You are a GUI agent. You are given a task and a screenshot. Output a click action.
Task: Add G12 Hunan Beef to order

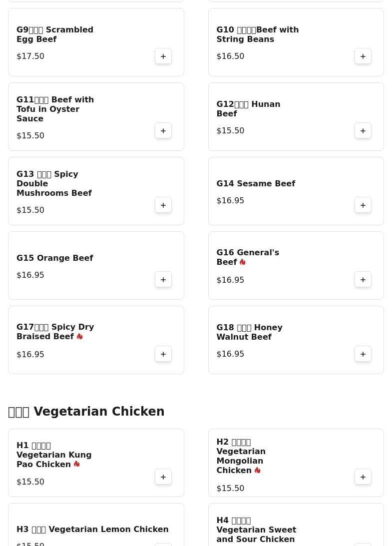tap(363, 131)
